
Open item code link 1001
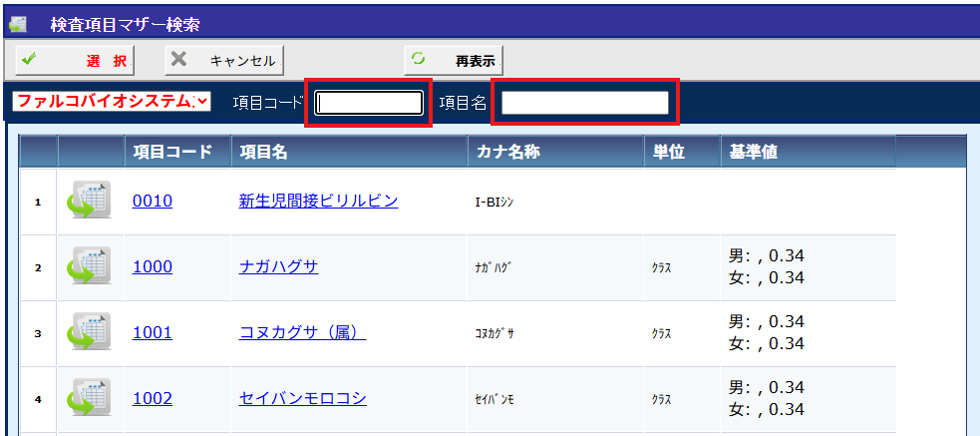tap(153, 332)
